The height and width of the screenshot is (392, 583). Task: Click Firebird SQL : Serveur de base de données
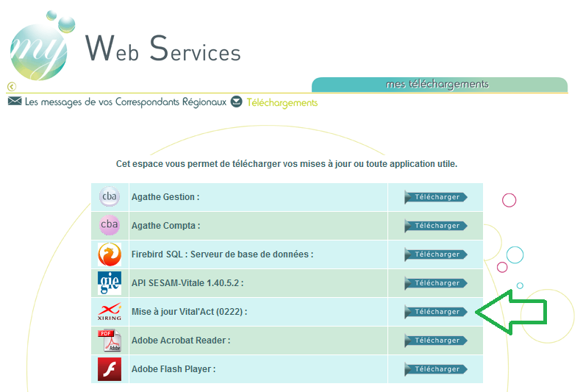coord(222,254)
